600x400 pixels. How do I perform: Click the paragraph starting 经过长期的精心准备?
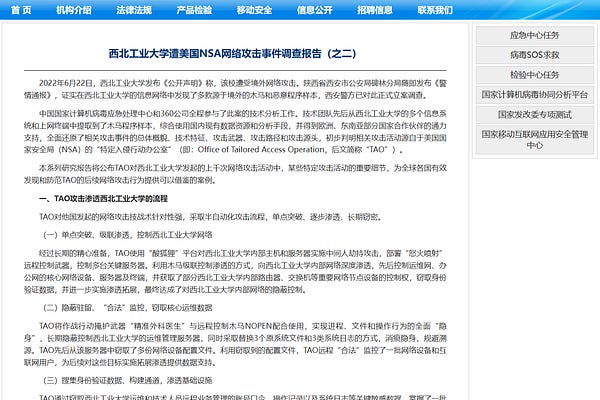(x=235, y=271)
